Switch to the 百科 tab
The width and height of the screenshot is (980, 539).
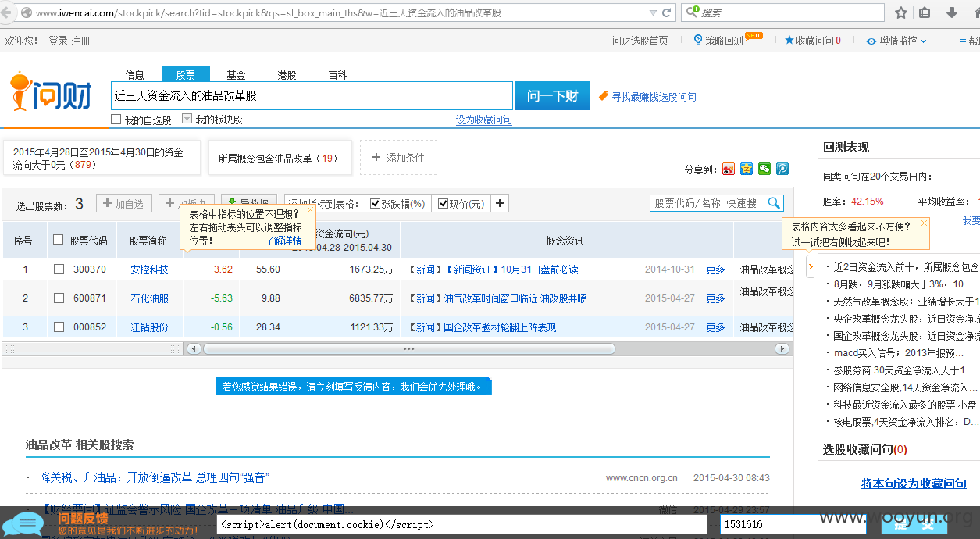[x=338, y=75]
